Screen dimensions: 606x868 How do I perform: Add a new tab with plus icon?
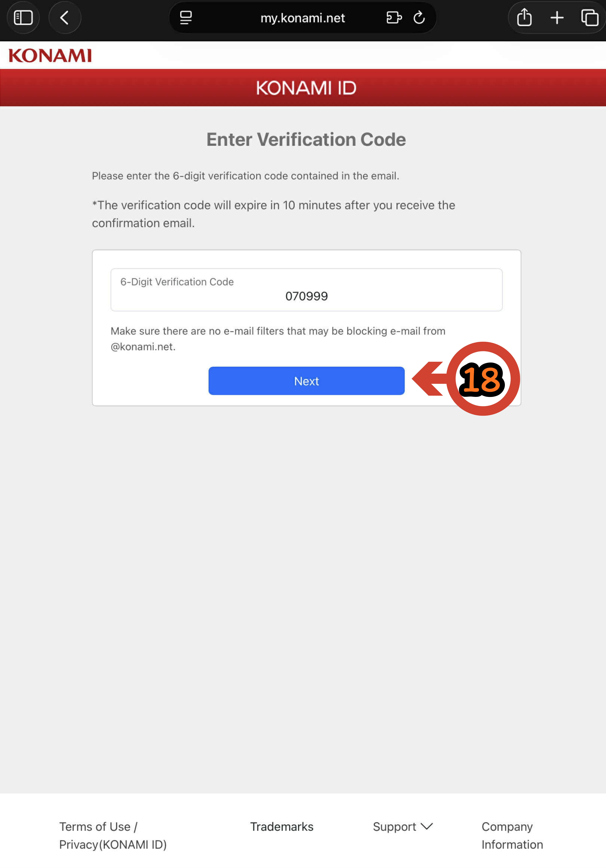point(557,17)
